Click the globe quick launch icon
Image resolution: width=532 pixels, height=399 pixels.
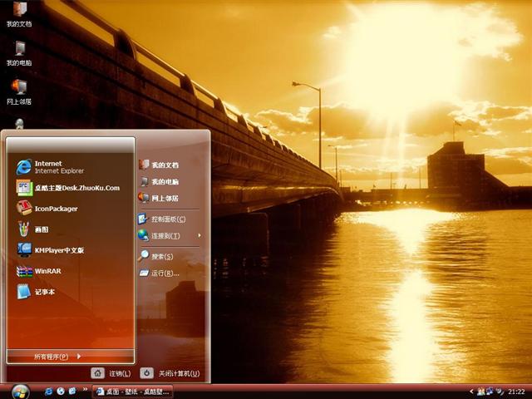coord(61,392)
